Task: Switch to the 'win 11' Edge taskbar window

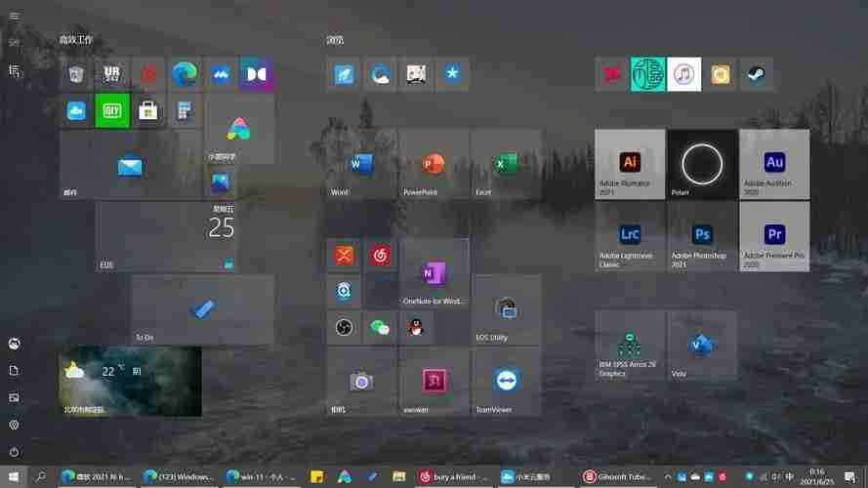Action: (262, 476)
